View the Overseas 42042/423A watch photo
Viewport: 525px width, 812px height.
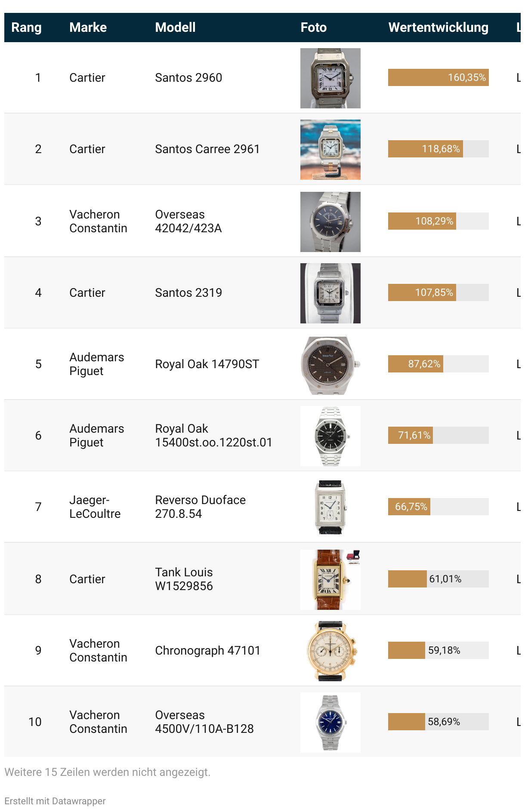tap(330, 222)
